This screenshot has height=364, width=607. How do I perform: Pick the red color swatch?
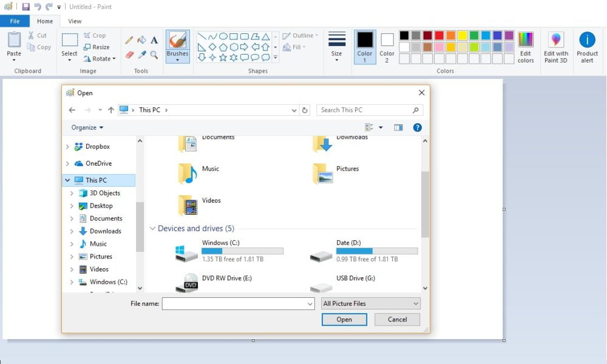pyautogui.click(x=439, y=35)
